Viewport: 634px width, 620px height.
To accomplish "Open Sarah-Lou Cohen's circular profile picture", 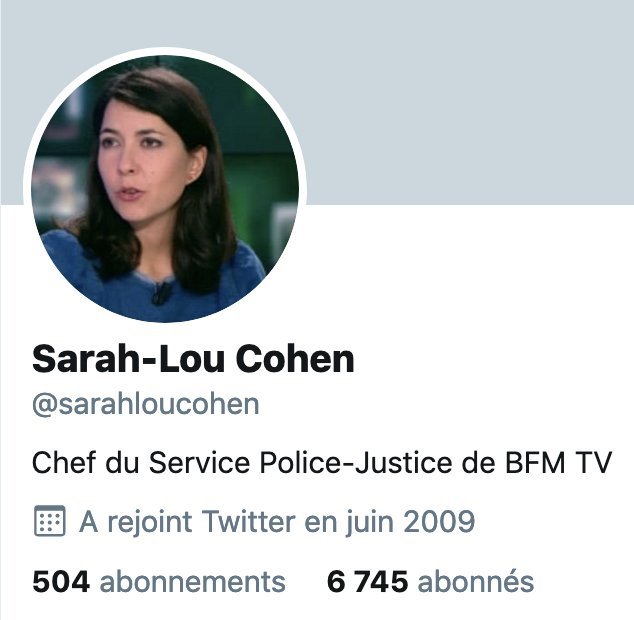I will [x=165, y=188].
